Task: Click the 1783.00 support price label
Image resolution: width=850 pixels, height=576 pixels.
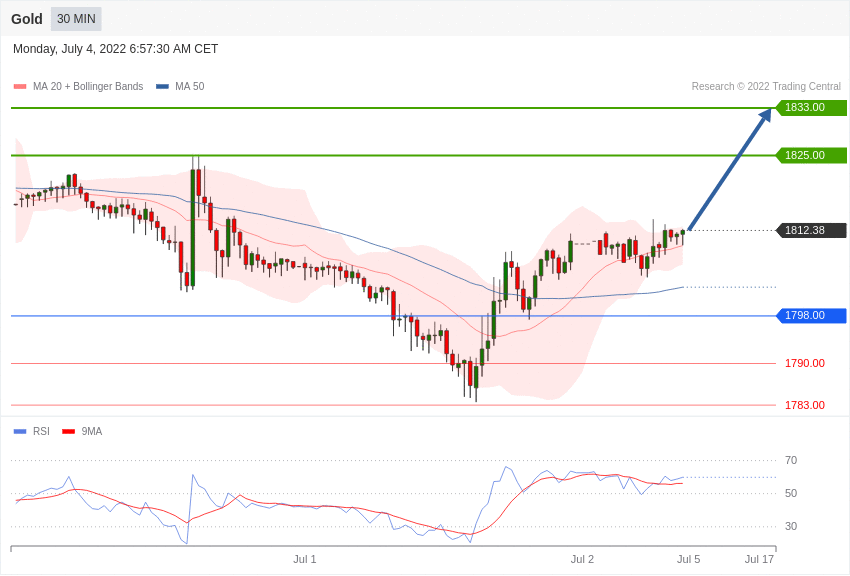Action: tap(804, 405)
